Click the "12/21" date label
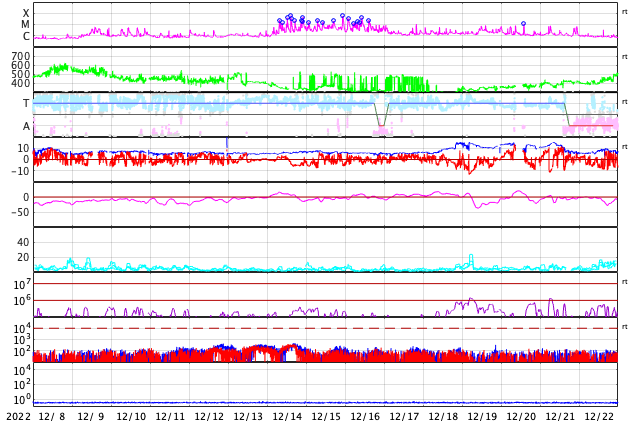This screenshot has height=424, width=634. click(x=560, y=416)
